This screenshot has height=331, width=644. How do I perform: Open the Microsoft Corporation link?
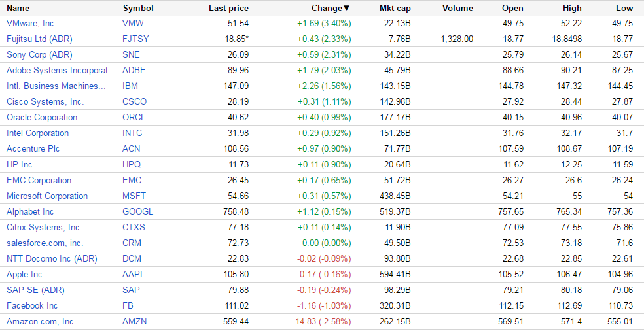pyautogui.click(x=47, y=196)
